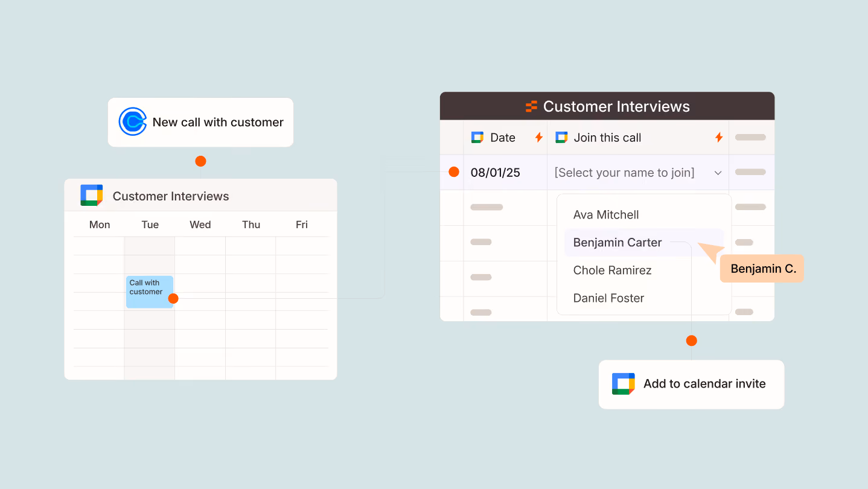The height and width of the screenshot is (489, 868).
Task: Click the Google Calendar icon in Join this call column
Action: (561, 138)
